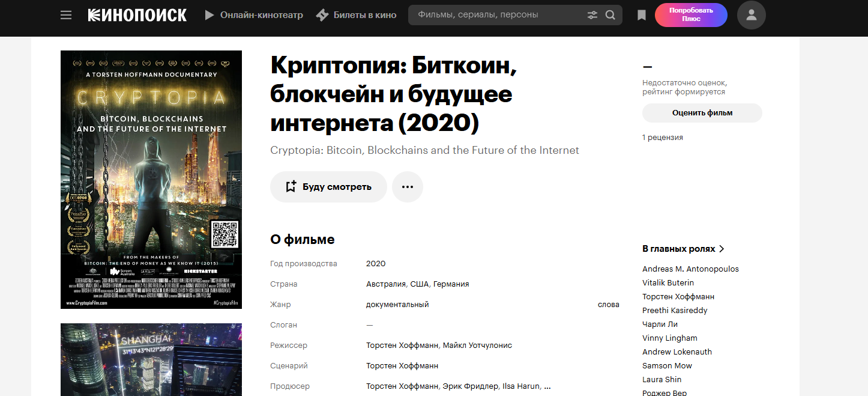868x396 pixels.
Task: Open bookmarks icon in header
Action: [x=642, y=15]
